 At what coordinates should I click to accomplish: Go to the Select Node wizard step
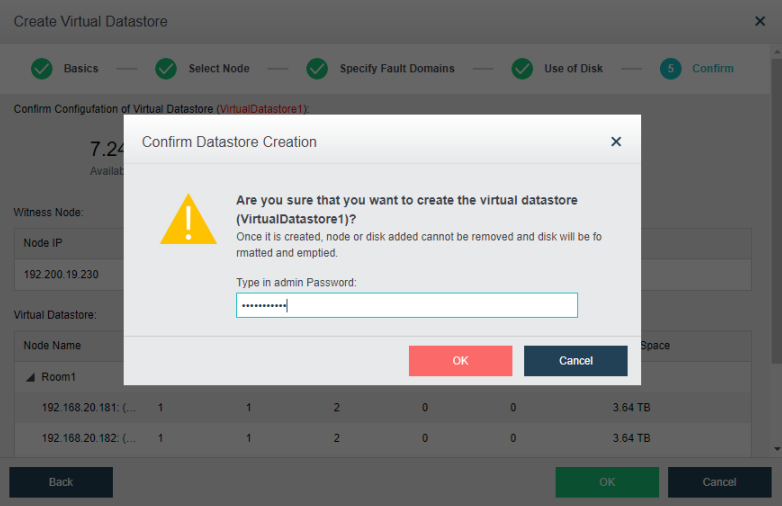click(x=219, y=69)
